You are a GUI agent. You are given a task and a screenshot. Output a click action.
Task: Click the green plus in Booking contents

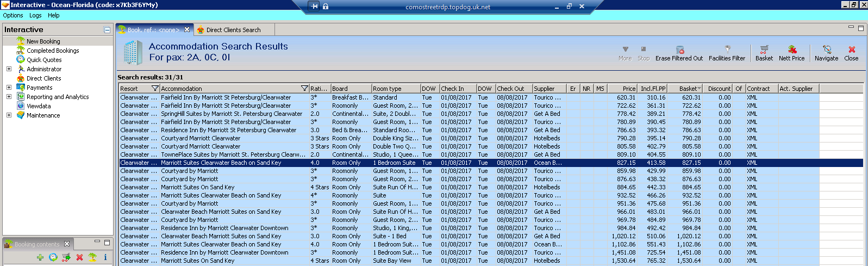pyautogui.click(x=40, y=257)
